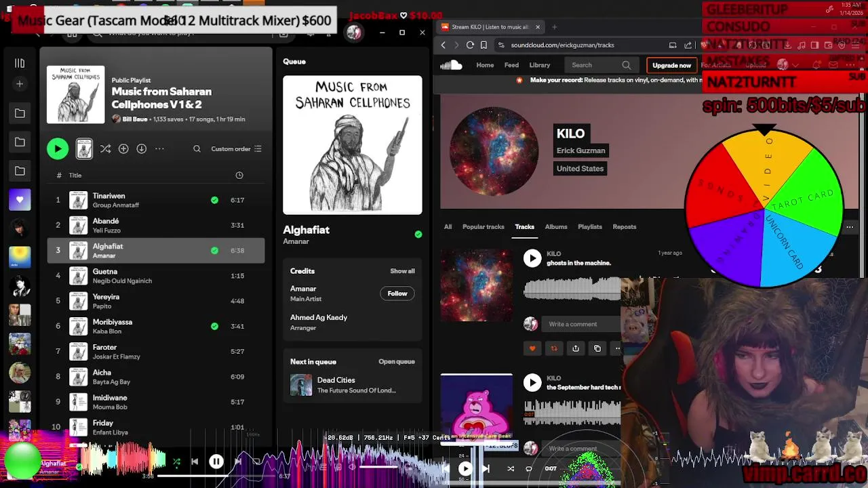
Task: Seek in ghosts in the machine waveform
Action: (x=572, y=288)
